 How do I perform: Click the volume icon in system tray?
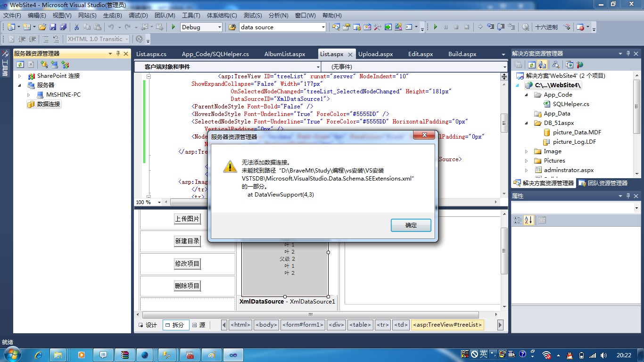click(603, 355)
